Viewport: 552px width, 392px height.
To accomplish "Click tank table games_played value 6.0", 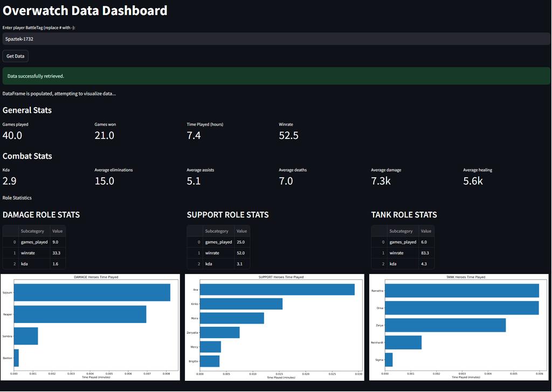I will pos(426,242).
